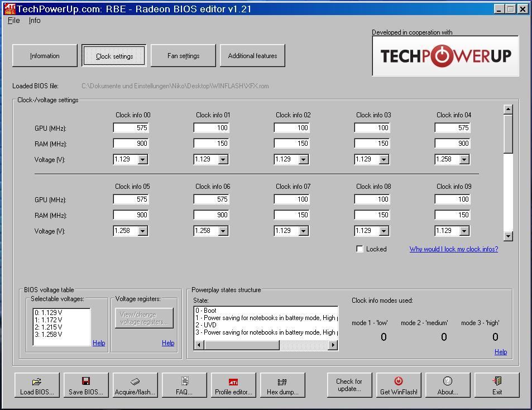532x410 pixels.
Task: Click State list horizontal scrollbar thumb
Action: pyautogui.click(x=242, y=345)
